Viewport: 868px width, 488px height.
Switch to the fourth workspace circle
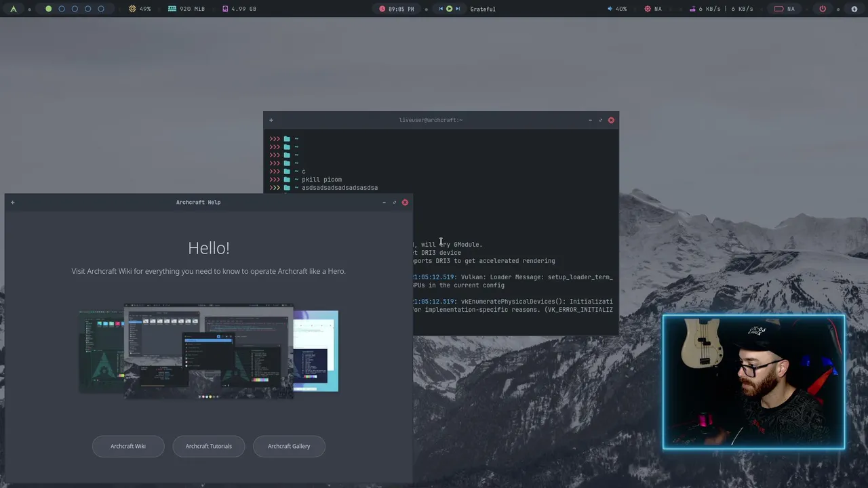pos(88,9)
